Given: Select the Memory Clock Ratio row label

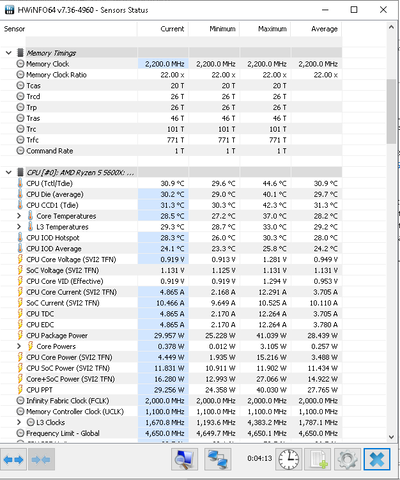Looking at the screenshot, I should point(56,75).
